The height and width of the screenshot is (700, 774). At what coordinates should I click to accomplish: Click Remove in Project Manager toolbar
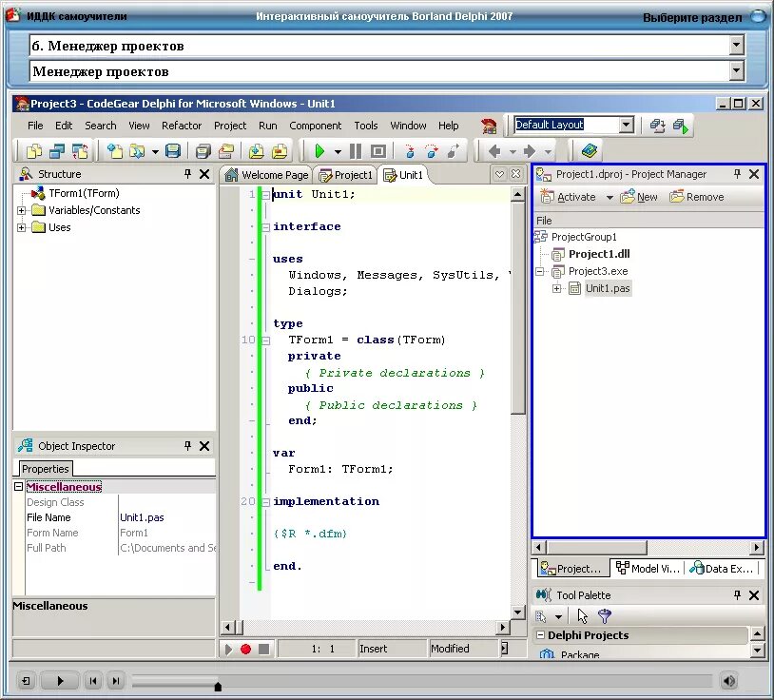(x=697, y=197)
